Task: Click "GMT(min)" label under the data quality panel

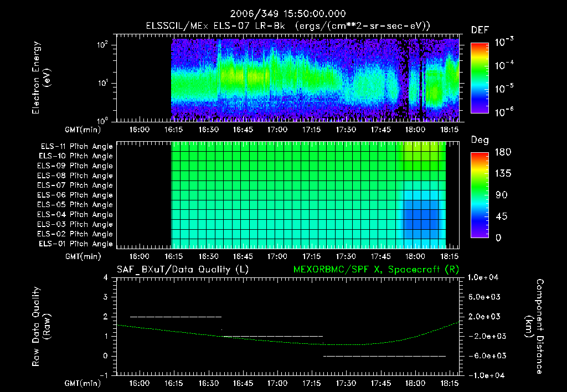Action: (x=83, y=383)
